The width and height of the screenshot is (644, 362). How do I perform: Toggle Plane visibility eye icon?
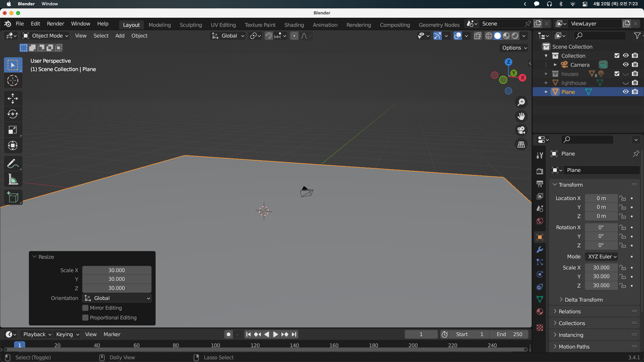pyautogui.click(x=626, y=92)
